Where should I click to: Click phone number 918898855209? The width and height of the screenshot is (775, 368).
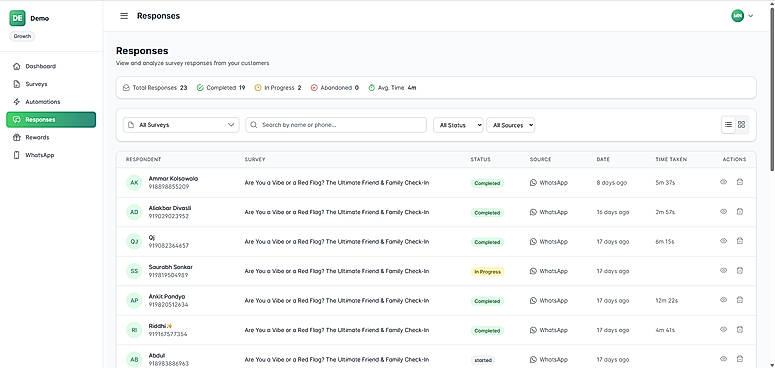[169, 187]
